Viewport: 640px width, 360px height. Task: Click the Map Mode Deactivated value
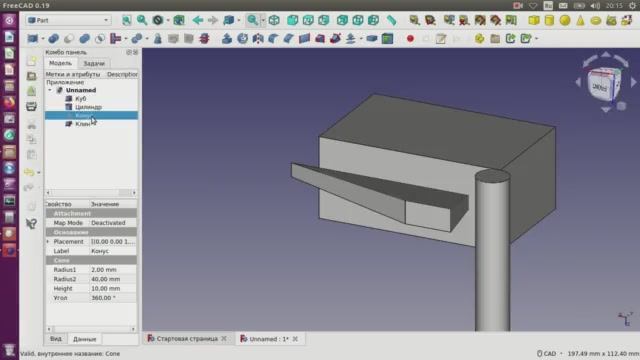point(113,223)
